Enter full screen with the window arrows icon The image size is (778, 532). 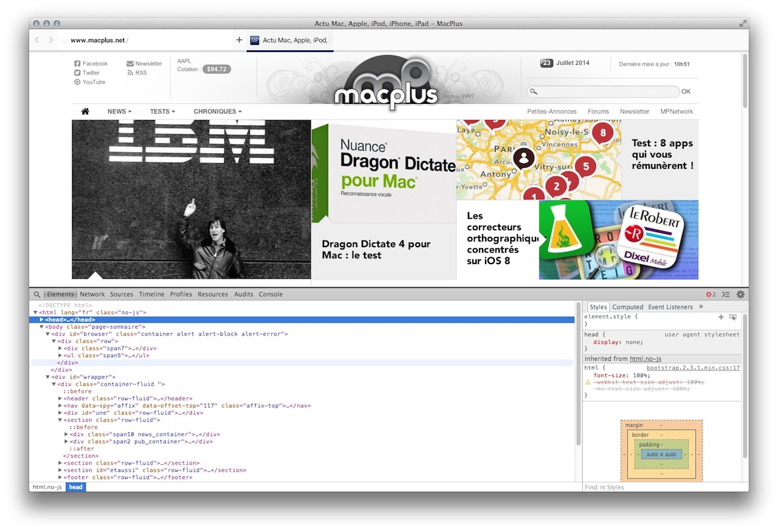742,24
